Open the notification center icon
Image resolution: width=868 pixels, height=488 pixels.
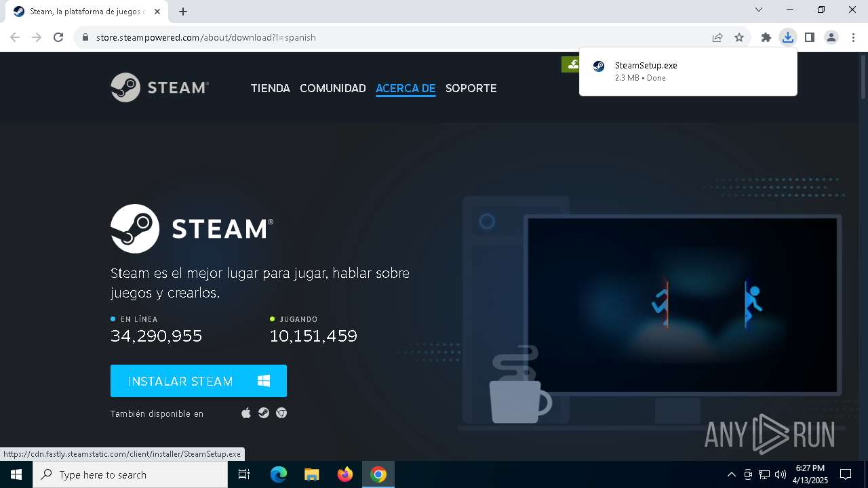click(846, 474)
